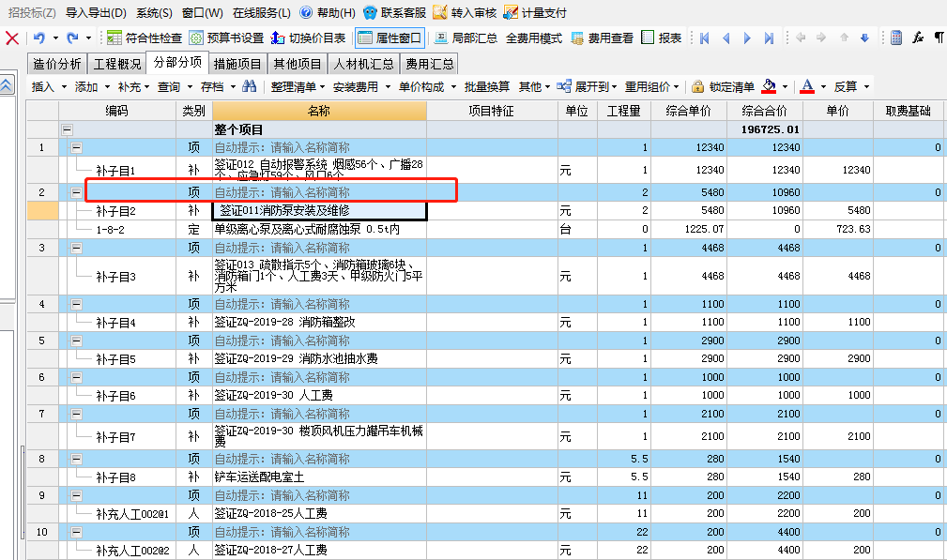Open the calculator icon
Screen dimensions: 947x560
coord(896,38)
